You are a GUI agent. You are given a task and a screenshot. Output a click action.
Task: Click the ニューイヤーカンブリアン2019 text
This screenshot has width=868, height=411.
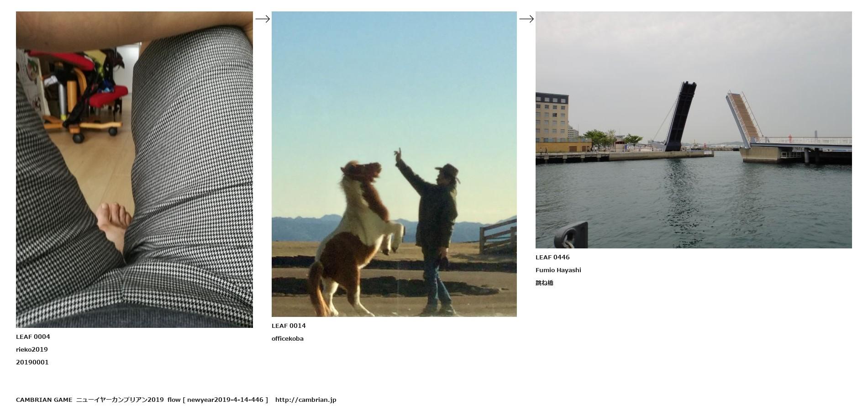point(120,400)
